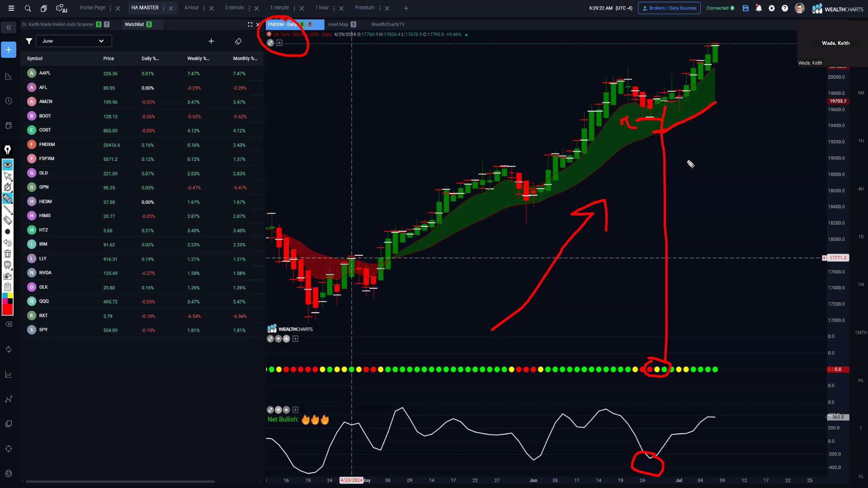Open the WealthChartsTV panel tab
This screenshot has height=488, width=868.
coord(388,24)
